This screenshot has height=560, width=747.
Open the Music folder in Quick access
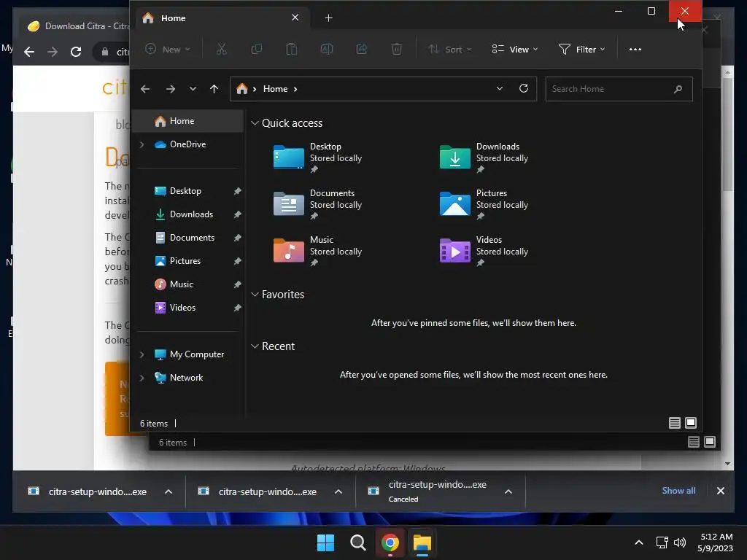pyautogui.click(x=318, y=251)
